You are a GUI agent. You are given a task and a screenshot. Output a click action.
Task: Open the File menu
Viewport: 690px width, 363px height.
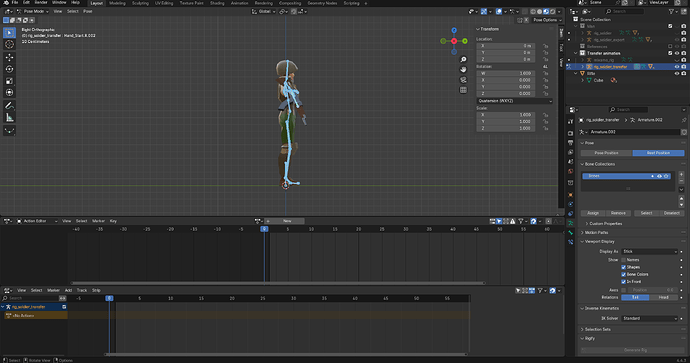(15, 3)
